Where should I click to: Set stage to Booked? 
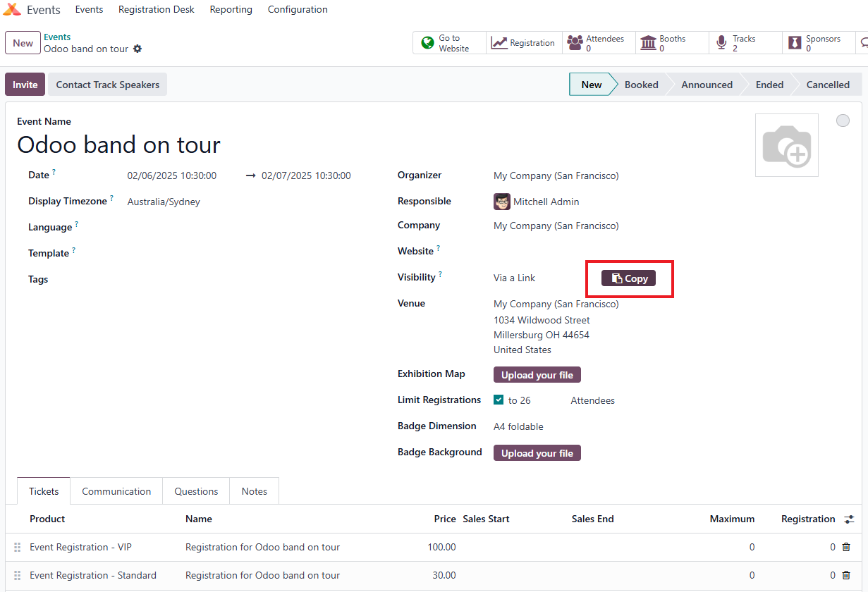point(642,85)
